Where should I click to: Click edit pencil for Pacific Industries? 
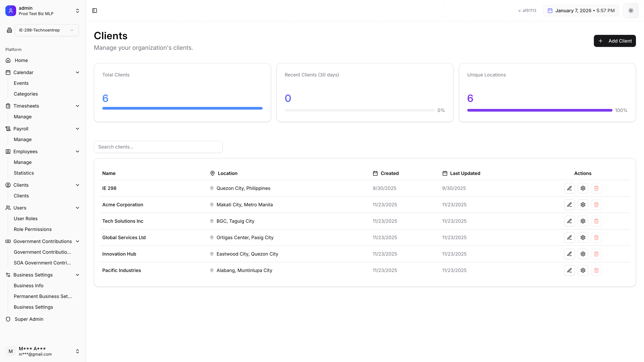tap(569, 270)
